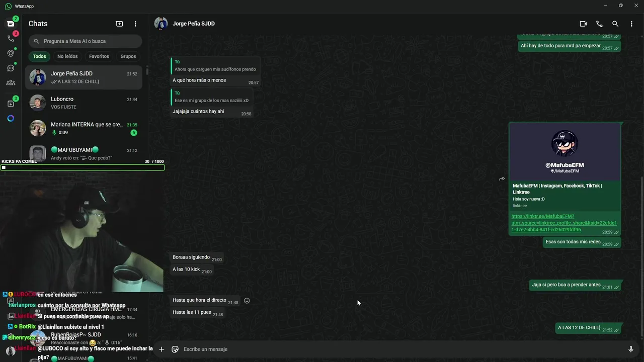The height and width of the screenshot is (362, 644).
Task: Open the Chats section in sidebar
Action: tap(11, 24)
